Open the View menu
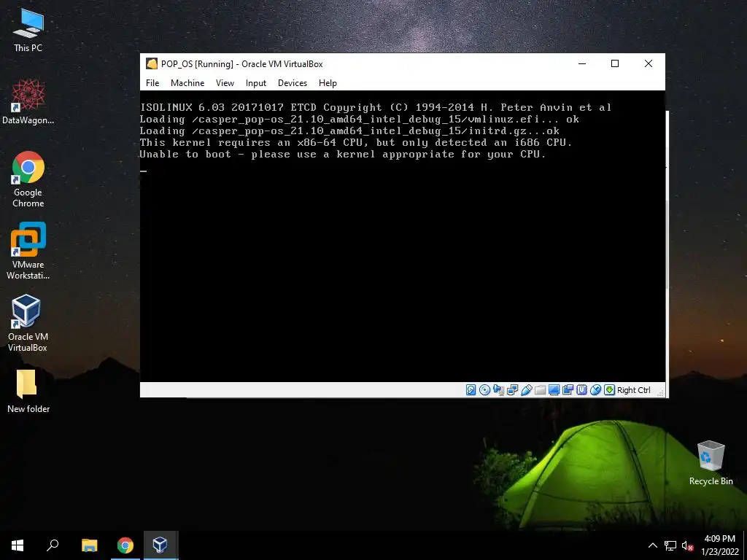 (225, 83)
